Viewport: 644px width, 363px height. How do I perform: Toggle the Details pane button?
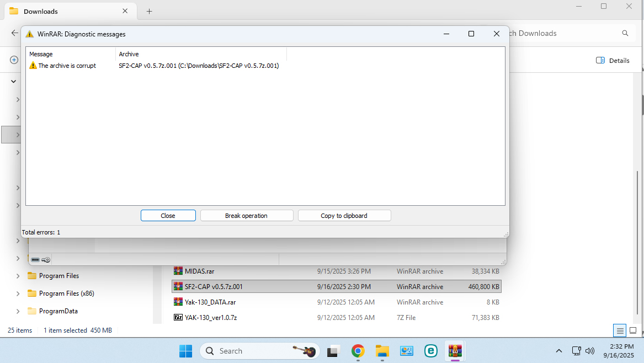[613, 60]
